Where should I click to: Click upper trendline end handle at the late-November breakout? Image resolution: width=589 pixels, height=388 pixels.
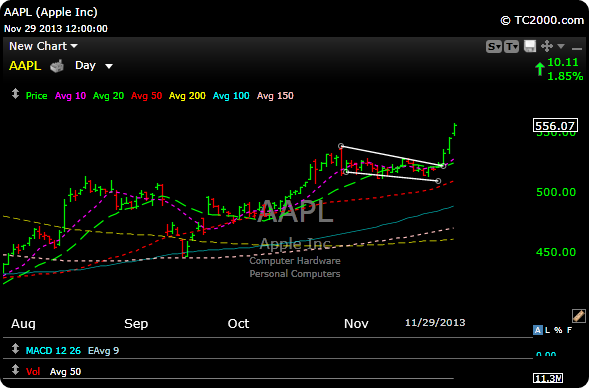click(x=444, y=166)
